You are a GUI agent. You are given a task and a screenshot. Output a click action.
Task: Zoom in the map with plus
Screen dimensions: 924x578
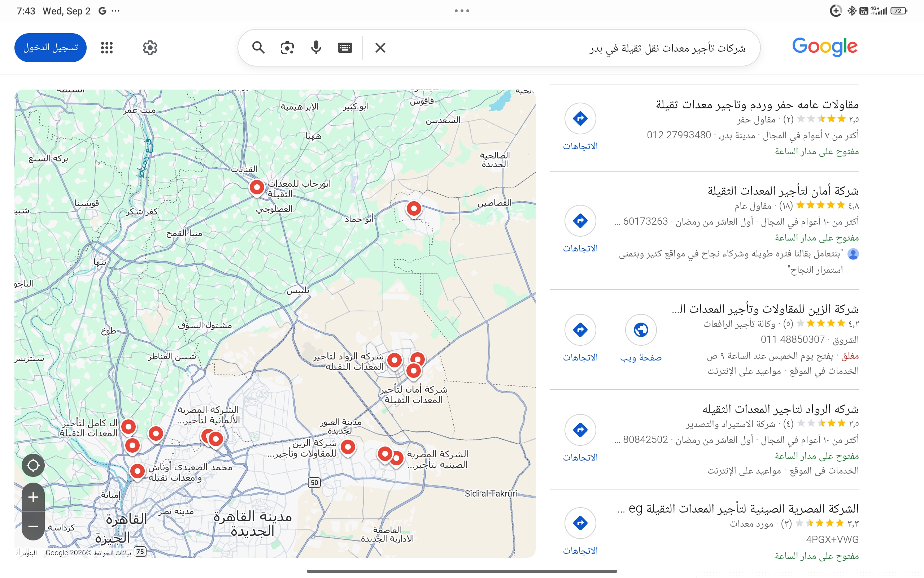(33, 497)
